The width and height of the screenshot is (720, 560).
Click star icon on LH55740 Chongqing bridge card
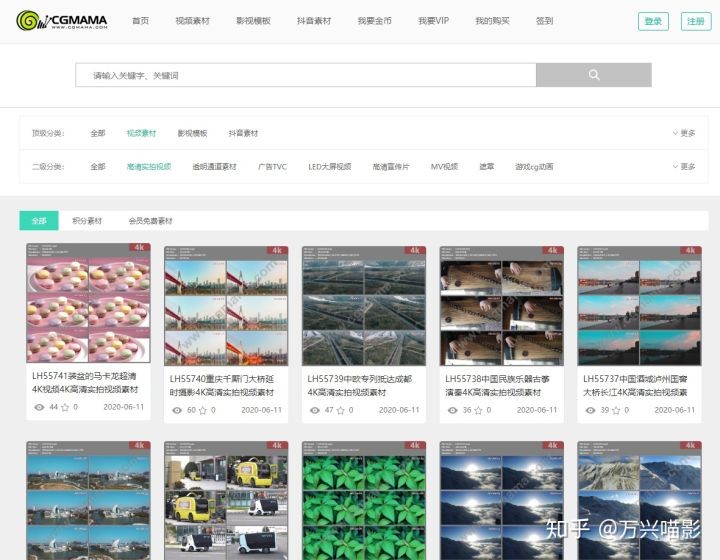[202, 410]
